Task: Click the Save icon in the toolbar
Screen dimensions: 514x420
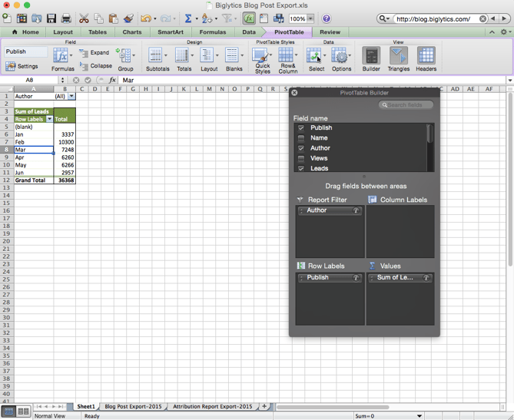Action: click(51, 18)
